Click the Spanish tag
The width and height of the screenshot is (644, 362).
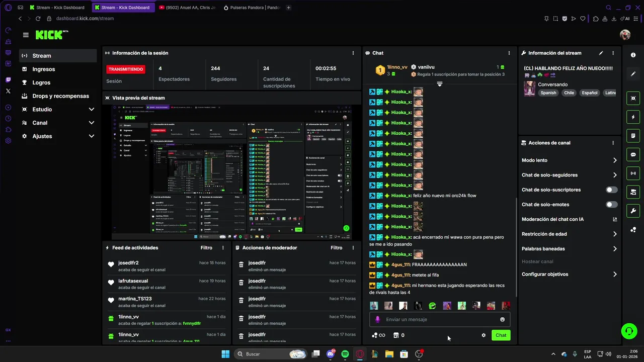coord(548,93)
